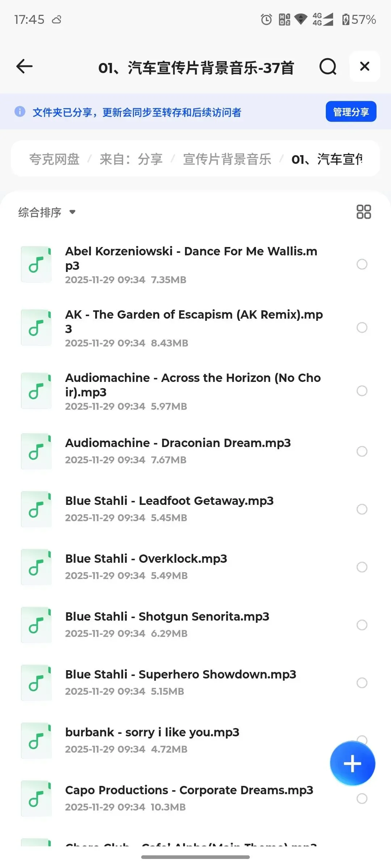The width and height of the screenshot is (391, 868).
Task: Open the 来自：分享 breadcrumb
Action: click(131, 159)
